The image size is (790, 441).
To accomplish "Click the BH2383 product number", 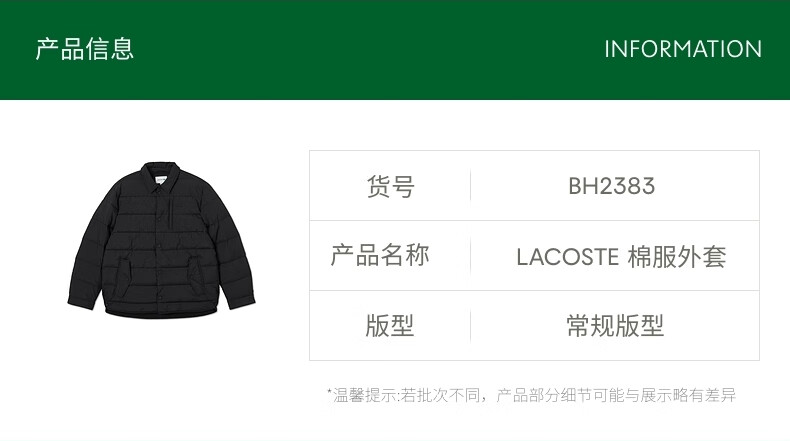I will pyautogui.click(x=612, y=186).
